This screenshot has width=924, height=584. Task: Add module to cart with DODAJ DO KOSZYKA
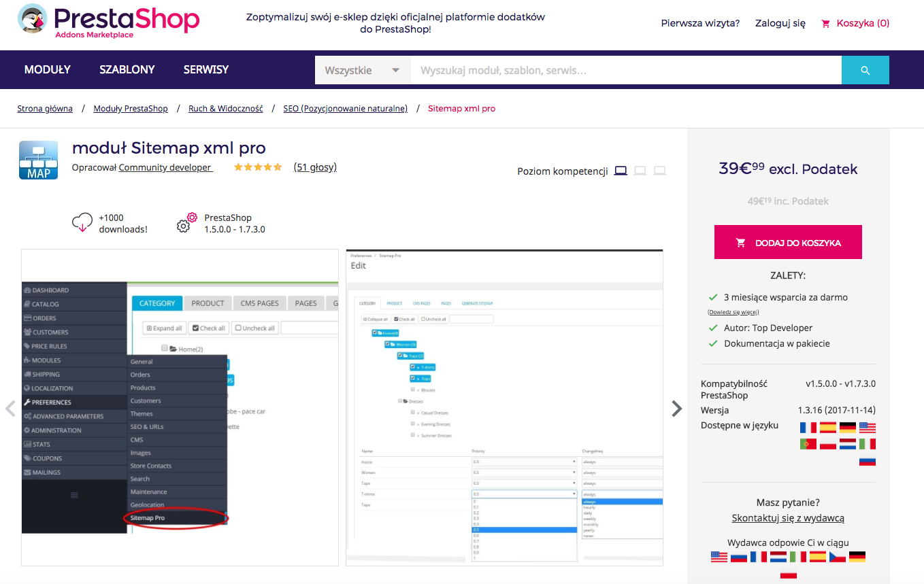click(x=788, y=242)
